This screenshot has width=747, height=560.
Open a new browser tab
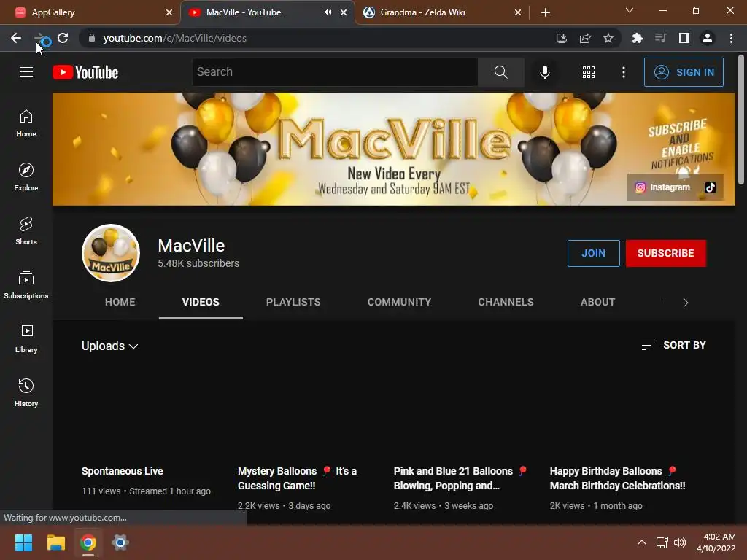pyautogui.click(x=546, y=12)
